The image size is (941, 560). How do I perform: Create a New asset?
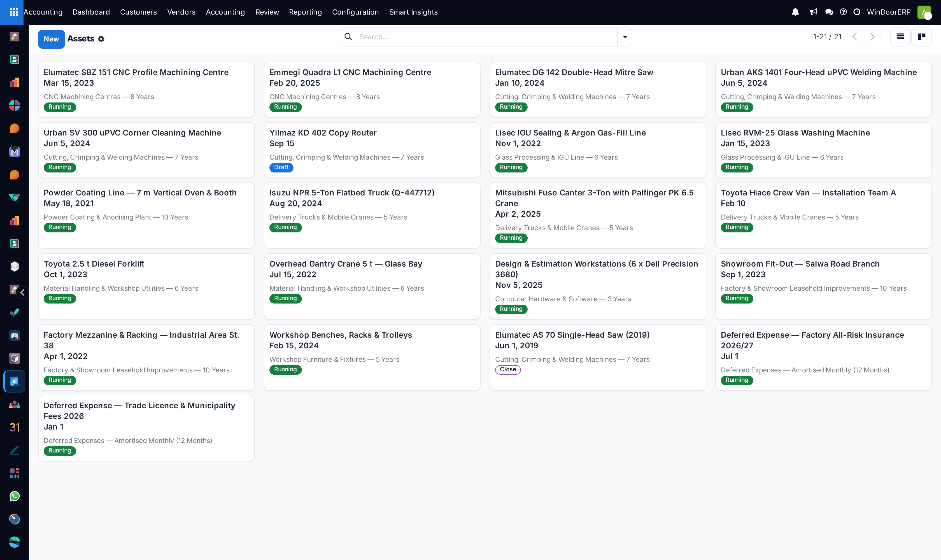click(51, 39)
